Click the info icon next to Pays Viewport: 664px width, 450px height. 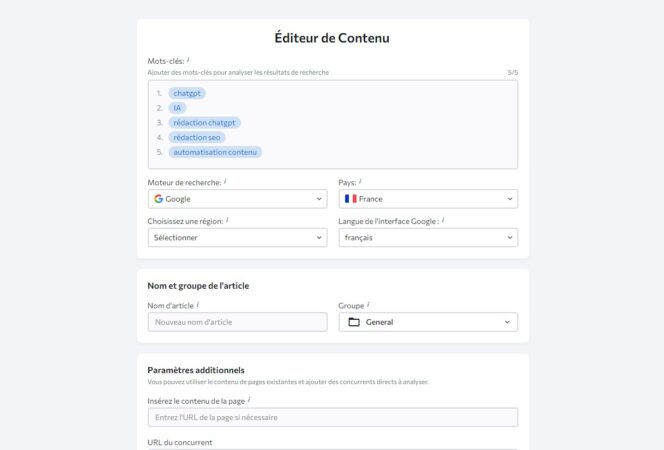pyautogui.click(x=360, y=181)
